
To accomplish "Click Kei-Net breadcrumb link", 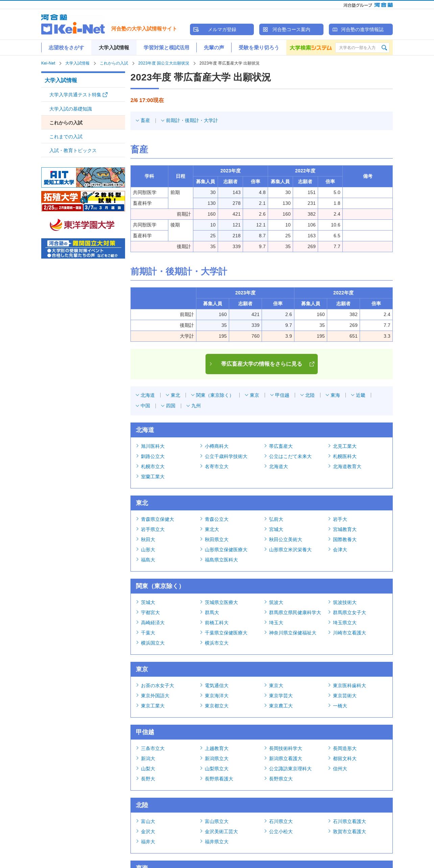I will click(x=48, y=63).
